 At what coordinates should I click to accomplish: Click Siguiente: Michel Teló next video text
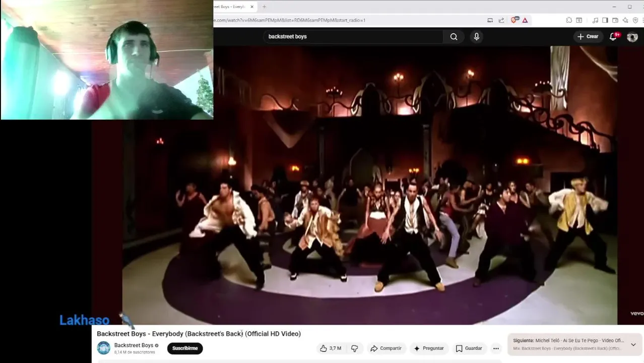568,341
